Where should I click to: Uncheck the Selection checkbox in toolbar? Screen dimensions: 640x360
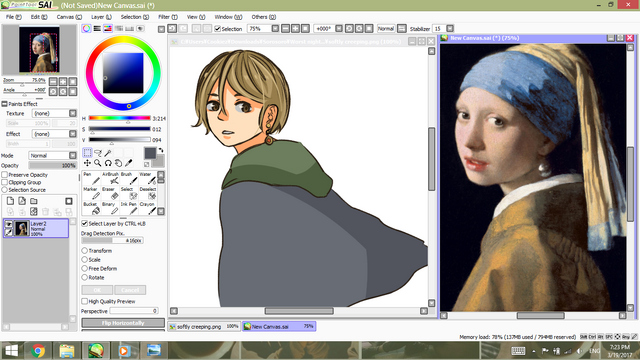(x=218, y=29)
